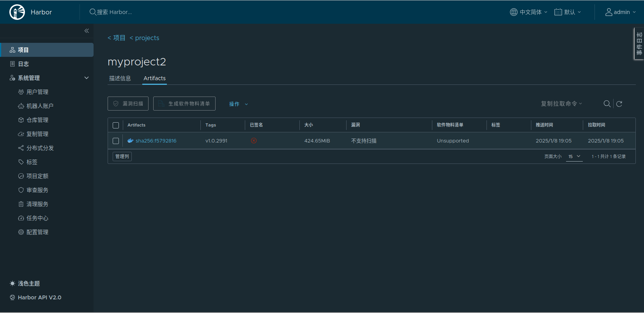Open 项目定额 page
Screen dimensions: 644x313
pyautogui.click(x=37, y=176)
